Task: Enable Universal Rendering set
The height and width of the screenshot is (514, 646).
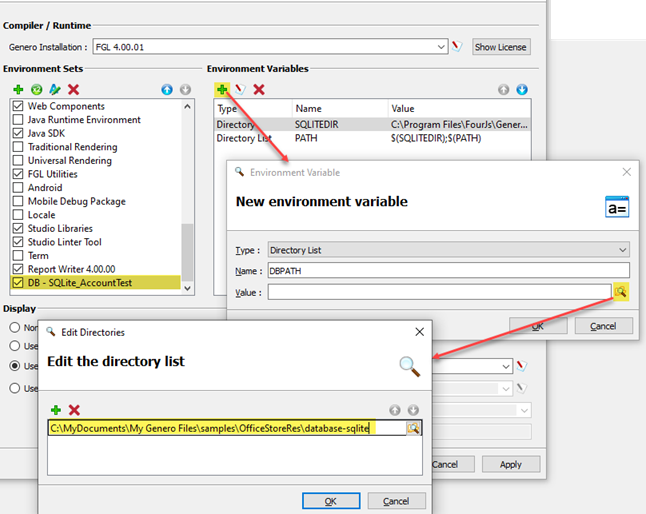Action: coord(18,160)
